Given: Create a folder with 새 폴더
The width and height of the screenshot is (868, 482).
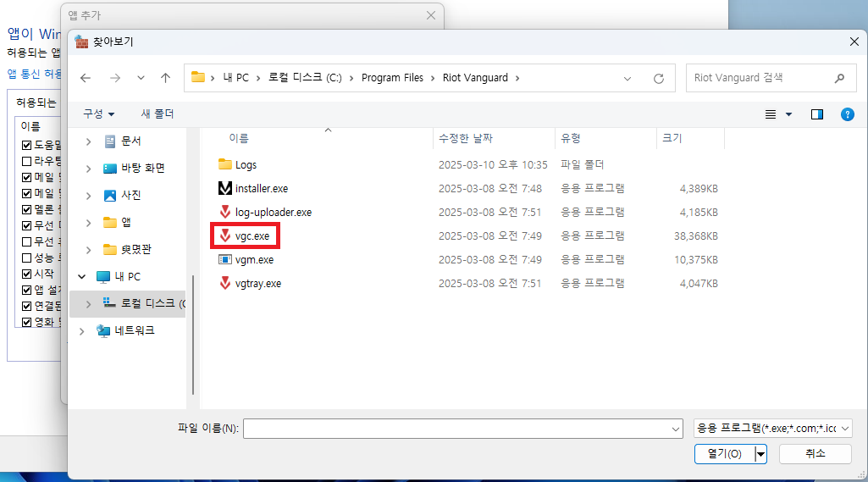Looking at the screenshot, I should click(158, 114).
